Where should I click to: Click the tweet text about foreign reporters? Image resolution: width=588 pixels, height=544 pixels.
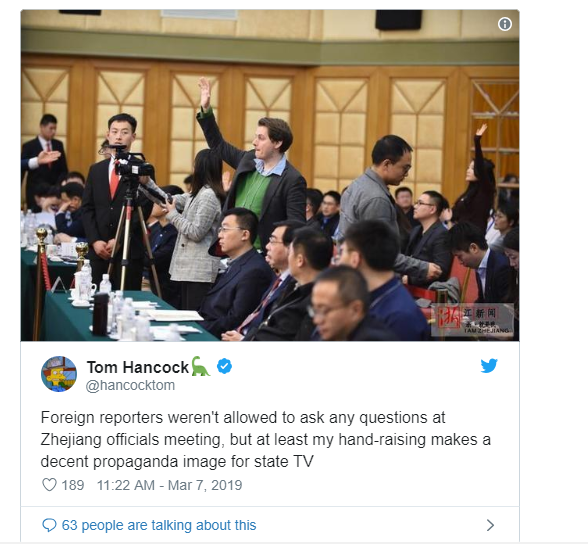[266, 439]
